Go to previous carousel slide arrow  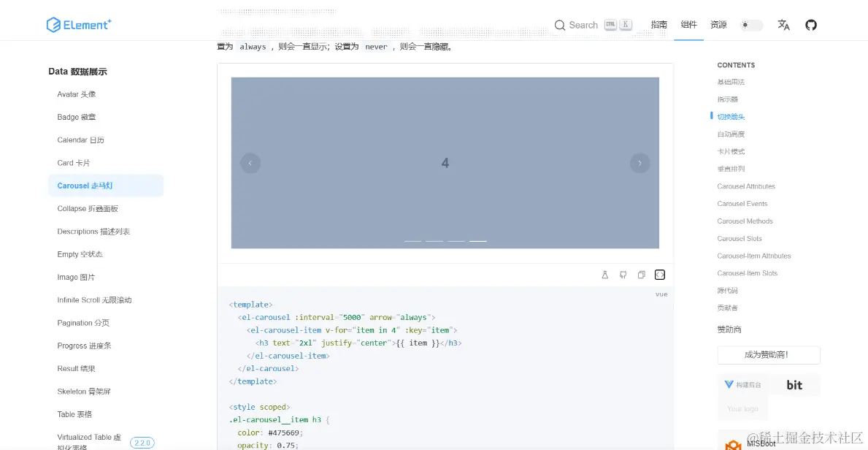[x=250, y=163]
